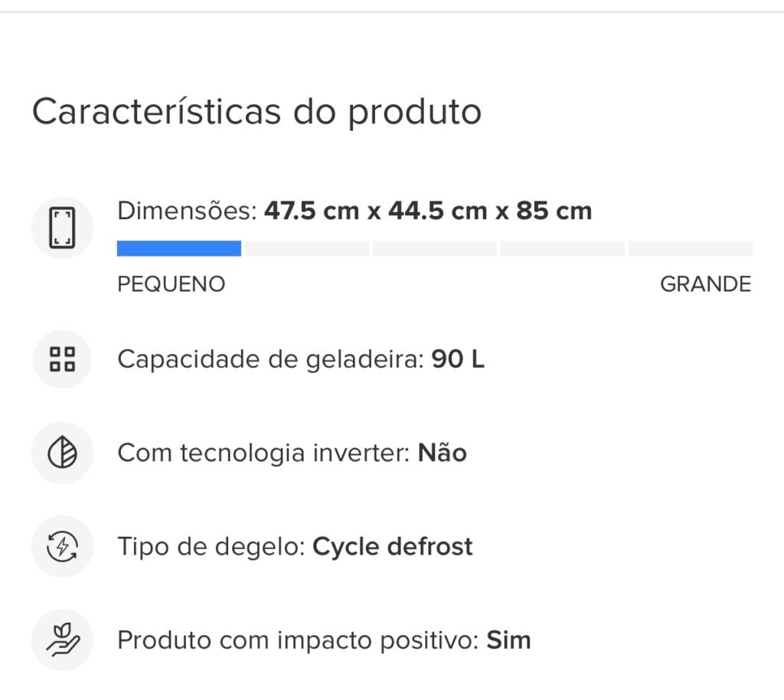Click the Capacidade de geladeira 90 L text

[301, 359]
